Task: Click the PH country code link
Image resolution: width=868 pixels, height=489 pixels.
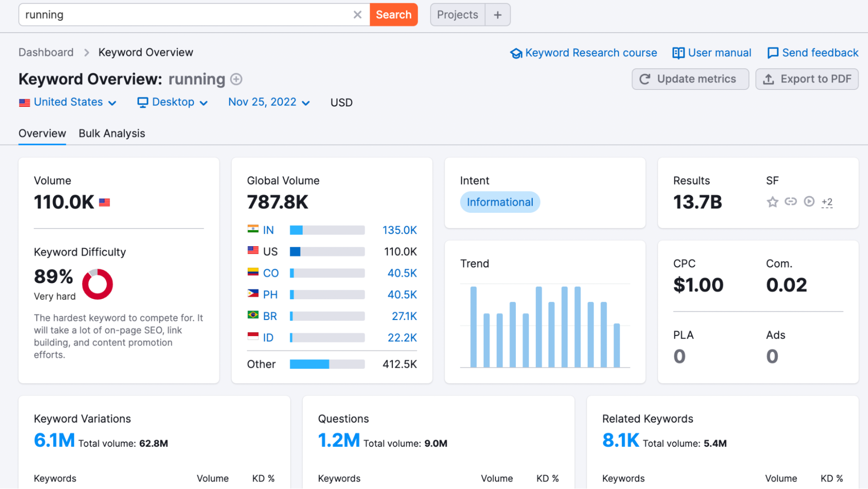Action: [x=270, y=295]
